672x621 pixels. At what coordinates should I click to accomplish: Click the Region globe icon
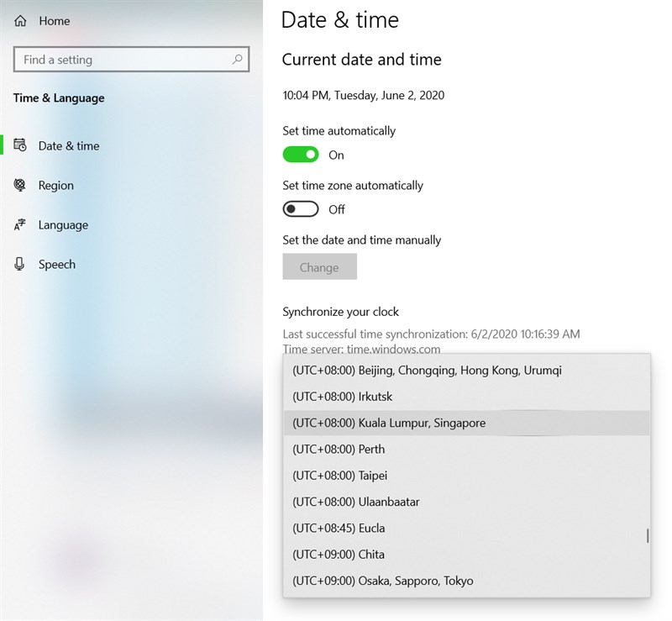[x=19, y=185]
